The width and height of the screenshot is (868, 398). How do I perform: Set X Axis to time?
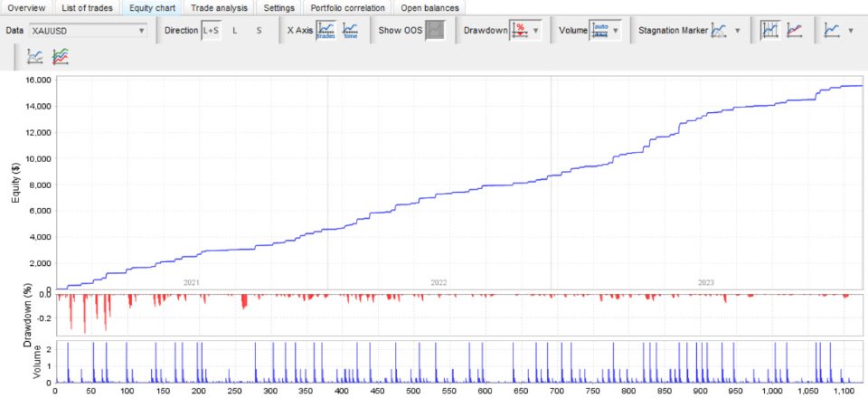[x=350, y=31]
